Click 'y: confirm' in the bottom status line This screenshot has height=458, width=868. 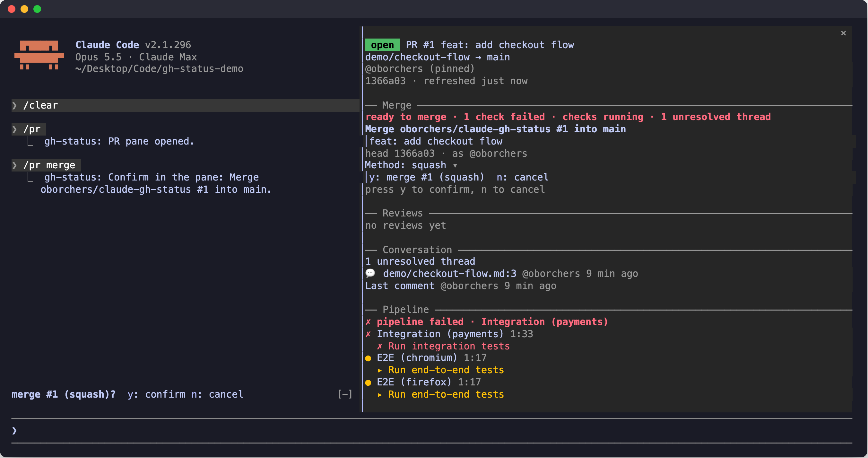(x=156, y=394)
